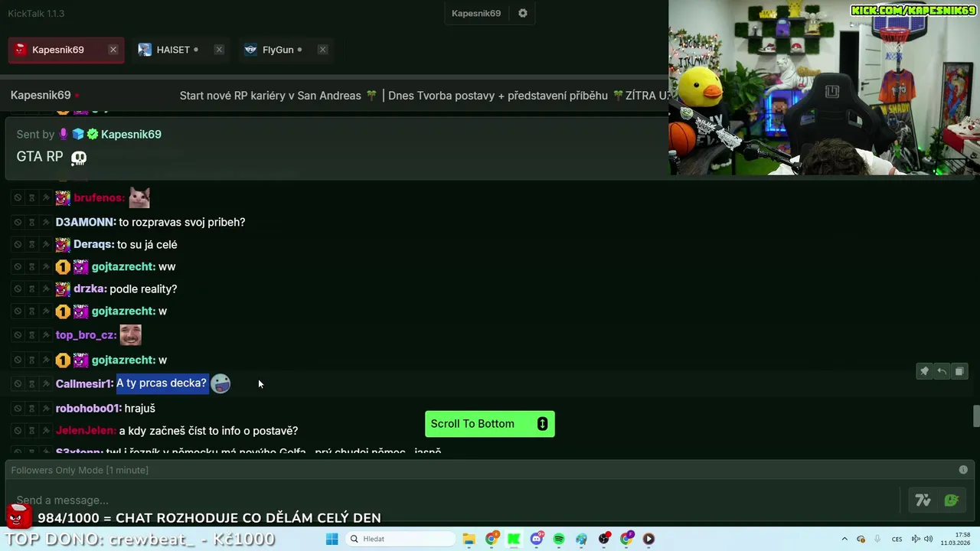
Task: Open the 7TV emote picker
Action: pos(923,500)
